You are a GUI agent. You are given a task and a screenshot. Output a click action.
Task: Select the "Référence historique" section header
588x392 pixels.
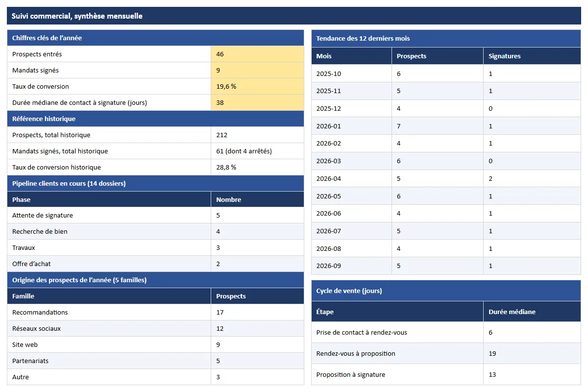point(155,119)
